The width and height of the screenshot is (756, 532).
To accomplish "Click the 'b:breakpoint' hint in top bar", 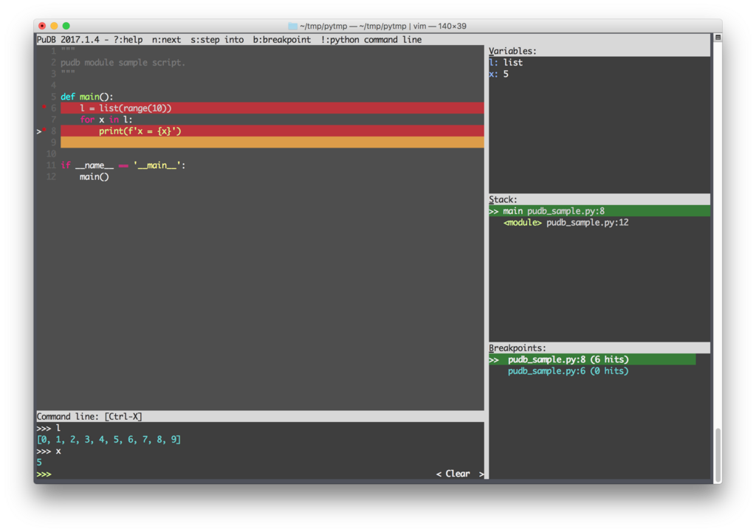I will [x=282, y=40].
